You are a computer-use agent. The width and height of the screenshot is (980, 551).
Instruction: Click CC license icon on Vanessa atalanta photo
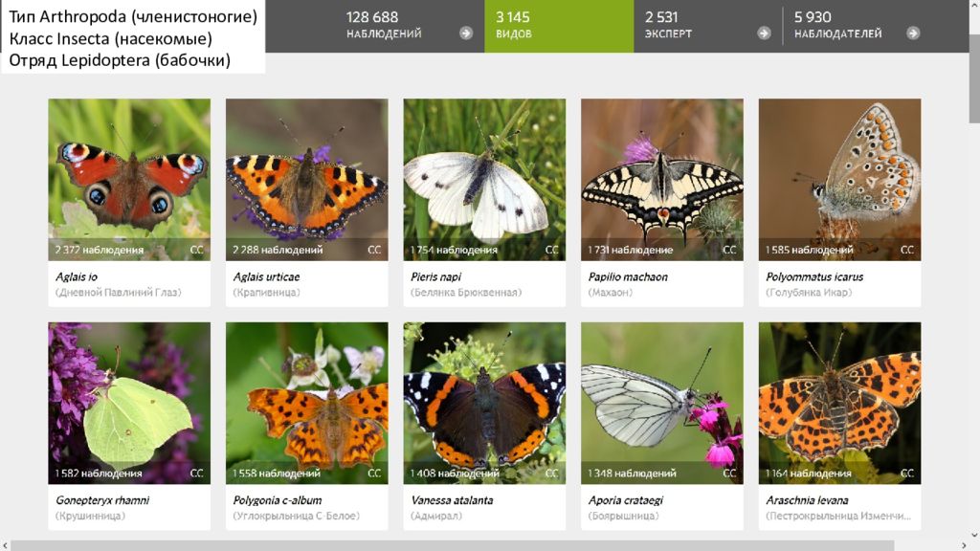pos(552,474)
